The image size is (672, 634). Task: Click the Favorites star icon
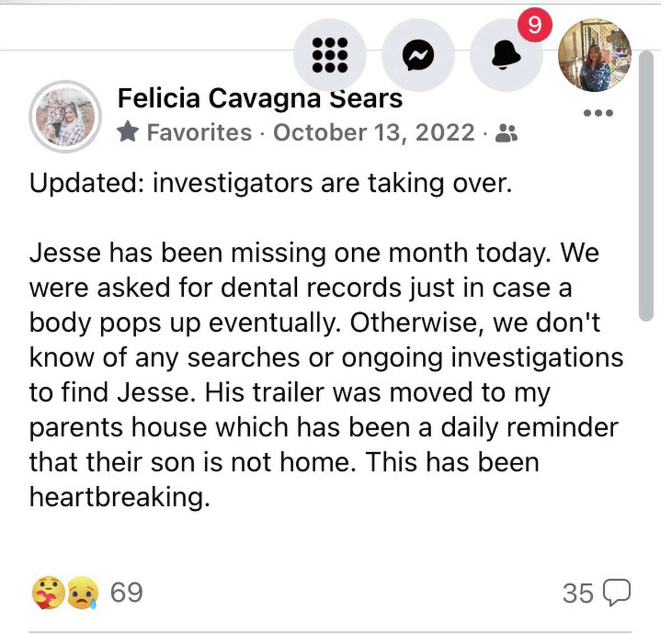point(128,133)
